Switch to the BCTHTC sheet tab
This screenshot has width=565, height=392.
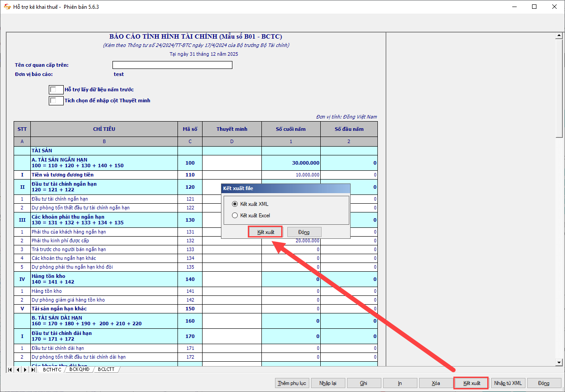(52, 370)
